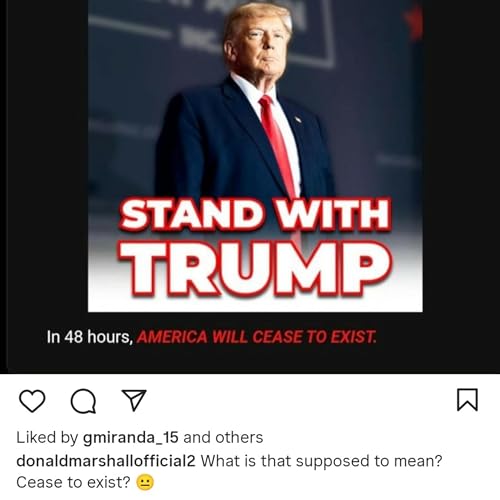This screenshot has width=500, height=500.
Task: Tap the 'Cease to exist?' caption line
Action: point(73,482)
